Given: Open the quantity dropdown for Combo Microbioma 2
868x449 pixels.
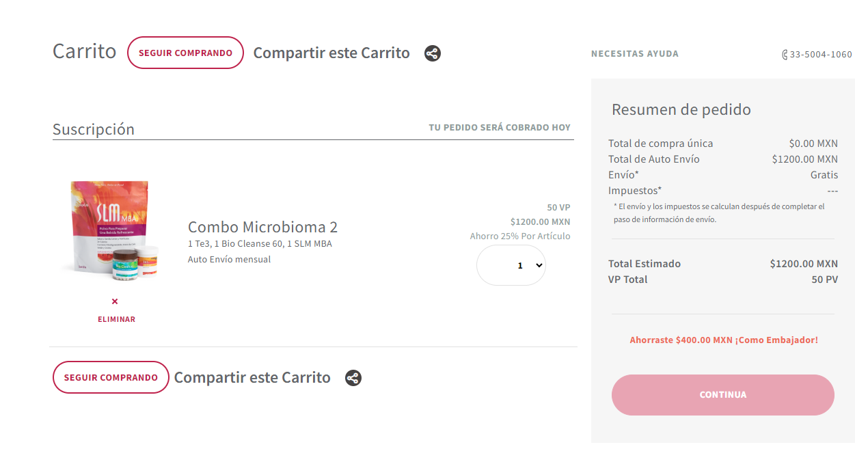Looking at the screenshot, I should tap(511, 265).
